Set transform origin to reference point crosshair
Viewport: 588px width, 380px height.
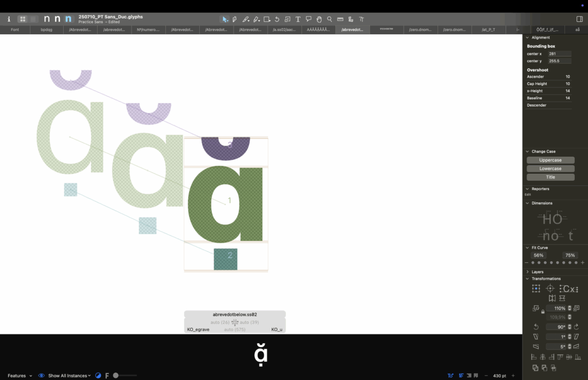[x=550, y=288]
